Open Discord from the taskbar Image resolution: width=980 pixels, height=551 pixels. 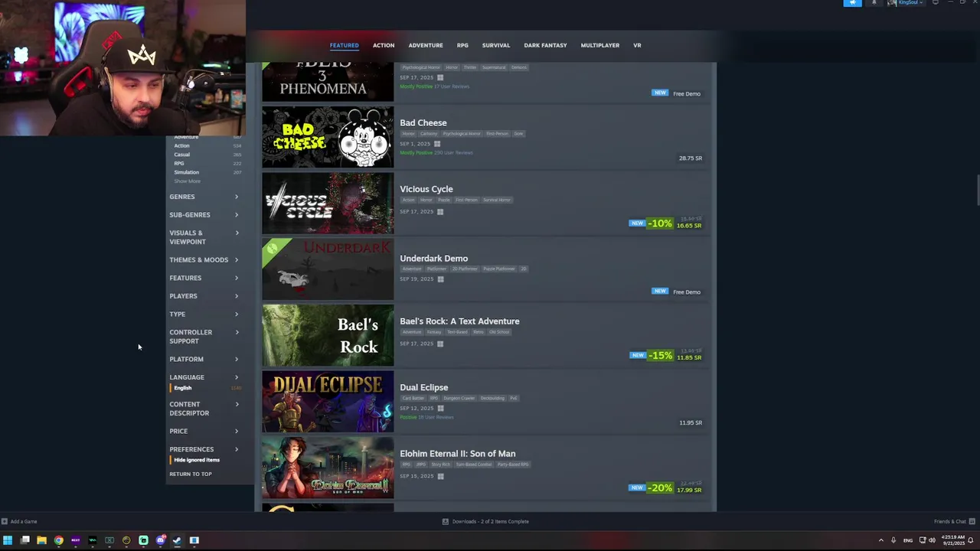pyautogui.click(x=160, y=540)
